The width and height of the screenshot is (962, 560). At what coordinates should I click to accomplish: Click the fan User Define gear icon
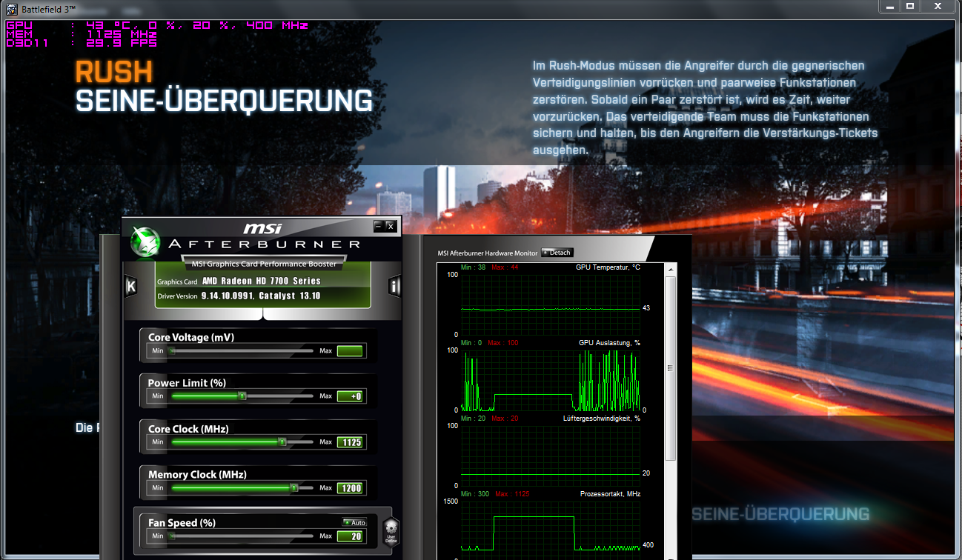point(391,530)
